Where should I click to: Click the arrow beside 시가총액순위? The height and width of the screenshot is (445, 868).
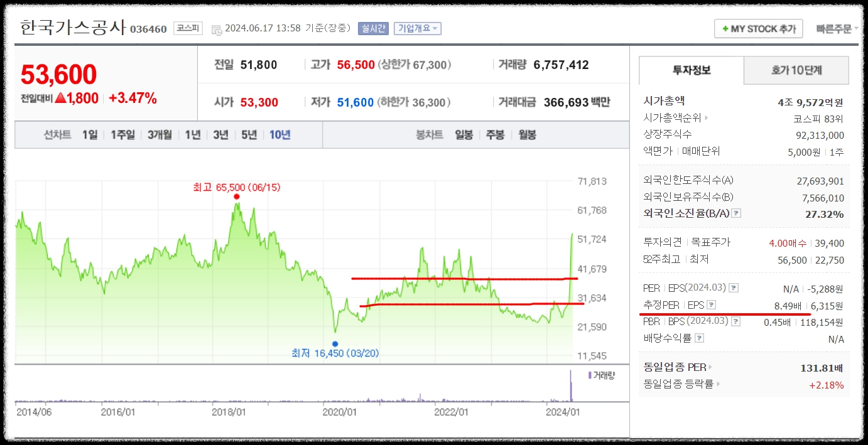[x=707, y=117]
